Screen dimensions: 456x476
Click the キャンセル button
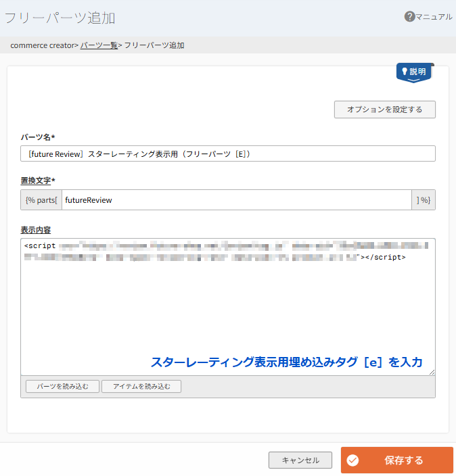pos(300,460)
